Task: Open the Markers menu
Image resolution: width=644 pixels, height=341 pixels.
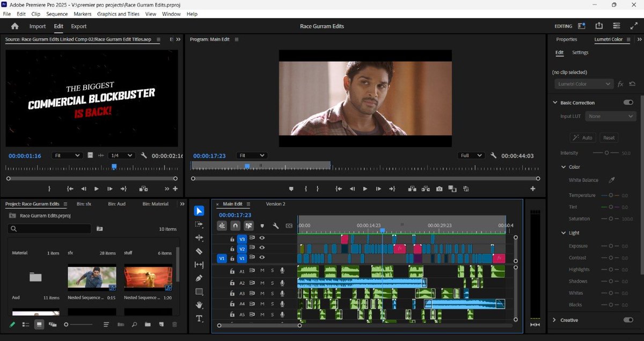Action: pos(83,14)
